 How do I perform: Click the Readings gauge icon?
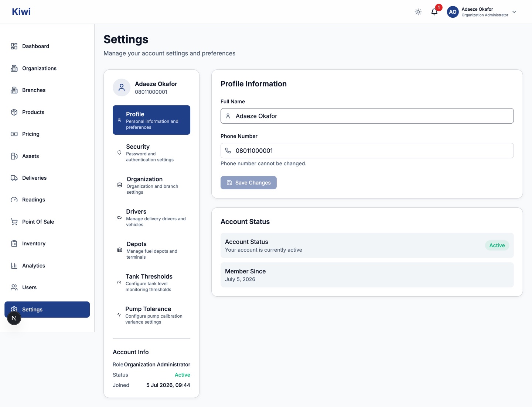coord(14,200)
